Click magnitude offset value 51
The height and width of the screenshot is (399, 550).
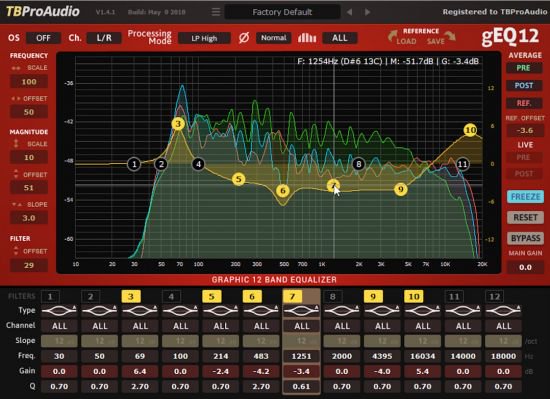point(29,188)
